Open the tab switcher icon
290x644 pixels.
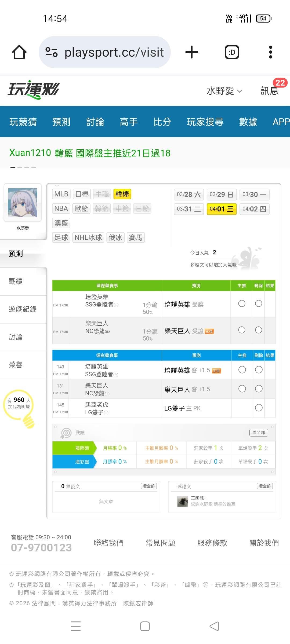click(x=232, y=52)
